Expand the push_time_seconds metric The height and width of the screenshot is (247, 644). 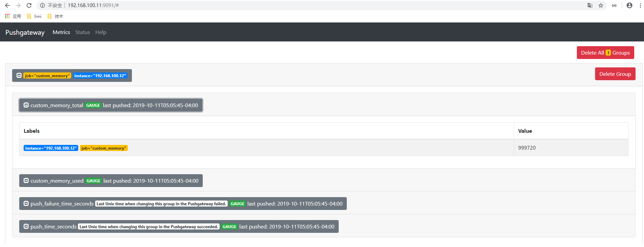179,226
